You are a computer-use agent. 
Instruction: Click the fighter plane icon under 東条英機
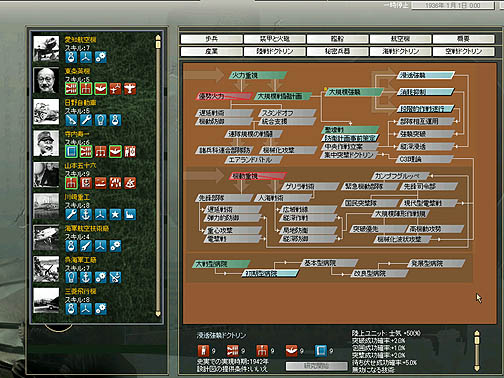130,89
